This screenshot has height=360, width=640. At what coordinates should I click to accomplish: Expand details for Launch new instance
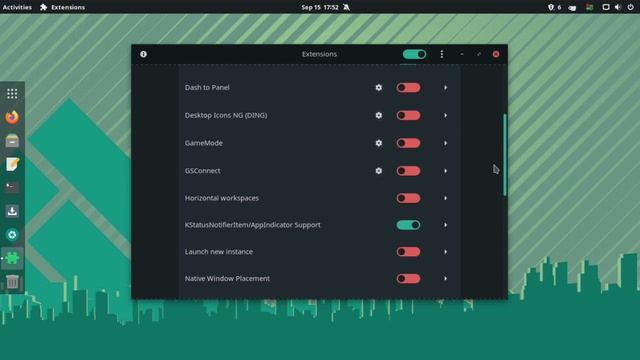445,251
